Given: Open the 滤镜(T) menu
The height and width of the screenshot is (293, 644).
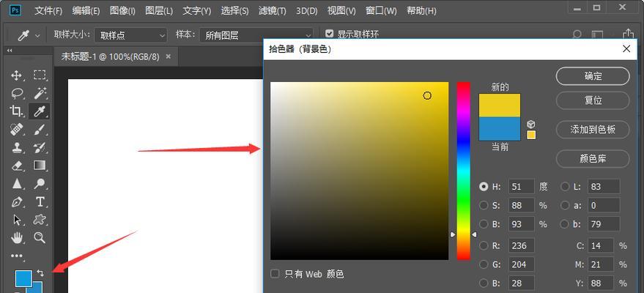Looking at the screenshot, I should pos(273,11).
